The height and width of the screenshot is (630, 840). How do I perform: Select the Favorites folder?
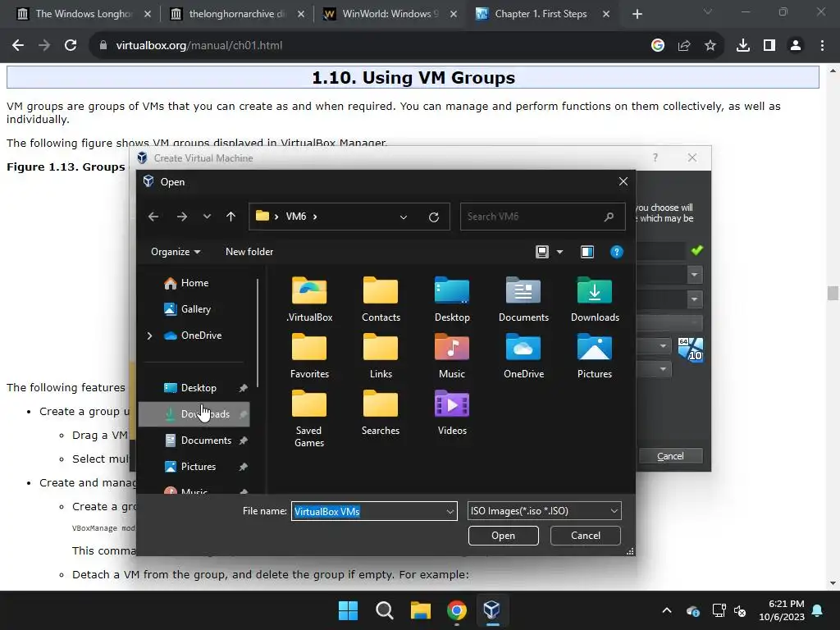click(309, 356)
